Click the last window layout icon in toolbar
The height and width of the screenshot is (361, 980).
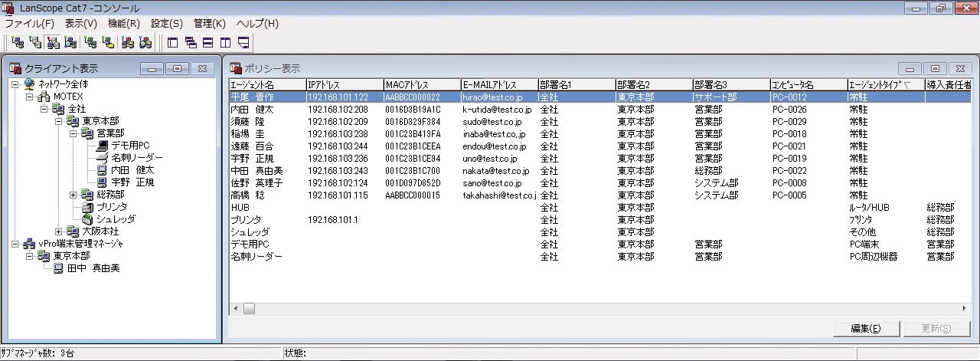(x=243, y=41)
